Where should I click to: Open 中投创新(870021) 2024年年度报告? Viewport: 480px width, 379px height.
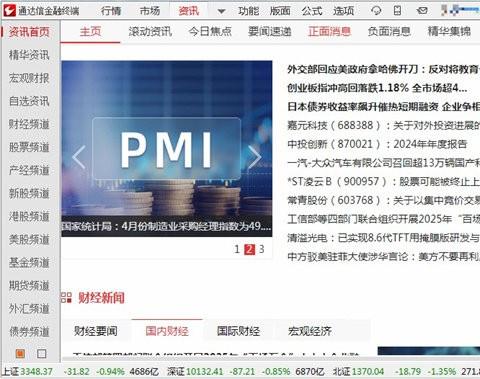click(377, 144)
